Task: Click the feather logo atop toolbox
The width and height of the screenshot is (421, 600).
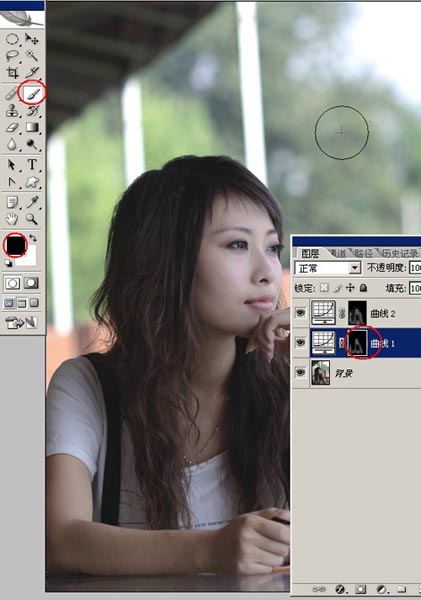Action: tap(22, 19)
